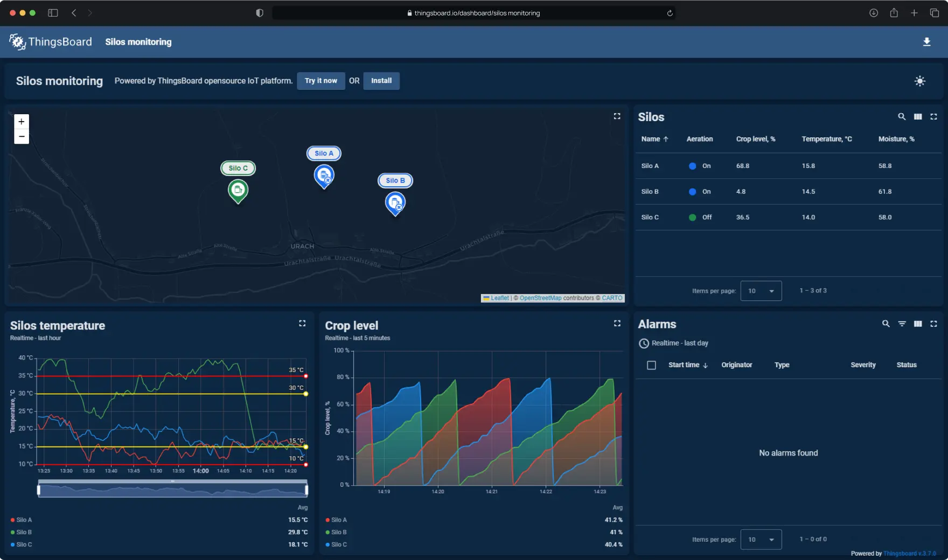Image resolution: width=948 pixels, height=560 pixels.
Task: Toggle Silo B temperature legend series
Action: pyautogui.click(x=21, y=533)
